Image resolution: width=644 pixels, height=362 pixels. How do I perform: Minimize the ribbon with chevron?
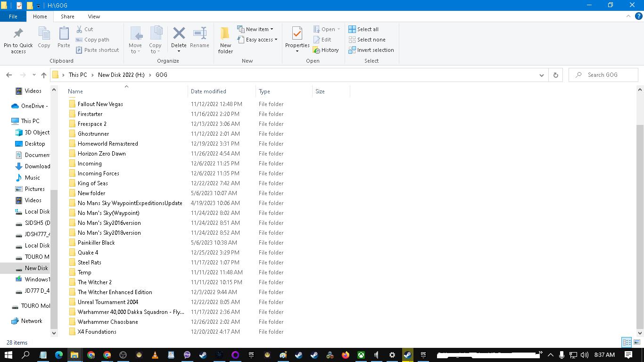(627, 16)
